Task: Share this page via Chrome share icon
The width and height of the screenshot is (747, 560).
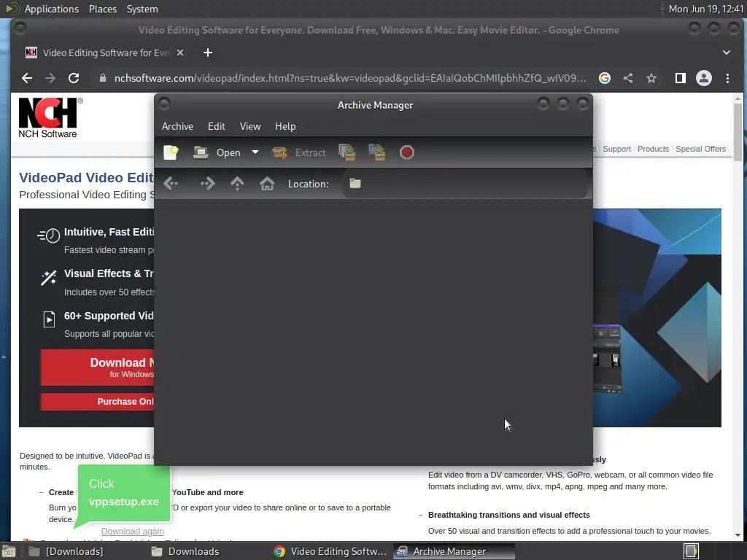Action: pos(628,78)
